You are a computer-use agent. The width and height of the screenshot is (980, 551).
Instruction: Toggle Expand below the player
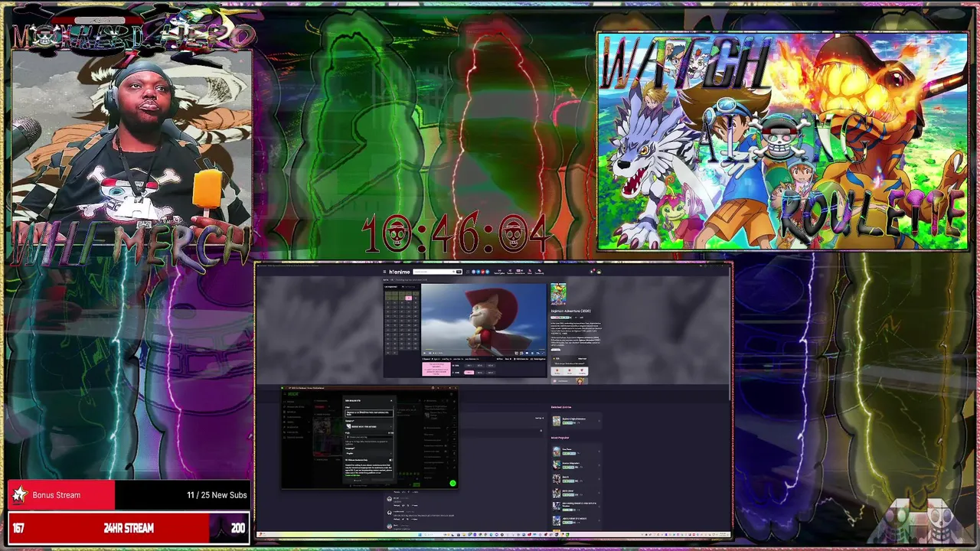coord(426,359)
